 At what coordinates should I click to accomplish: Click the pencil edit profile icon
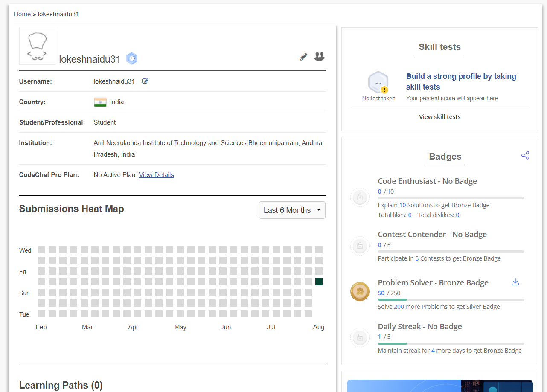[303, 57]
